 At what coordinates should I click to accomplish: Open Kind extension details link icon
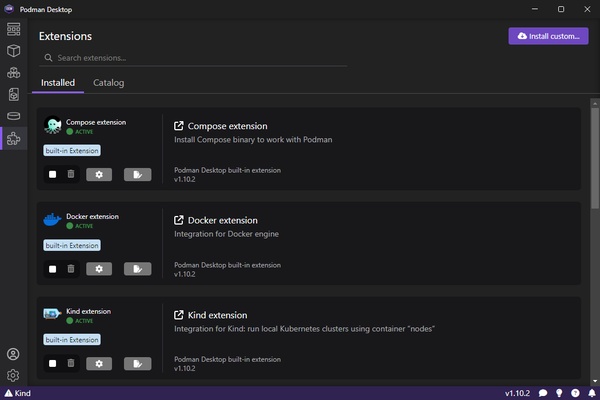tap(179, 315)
